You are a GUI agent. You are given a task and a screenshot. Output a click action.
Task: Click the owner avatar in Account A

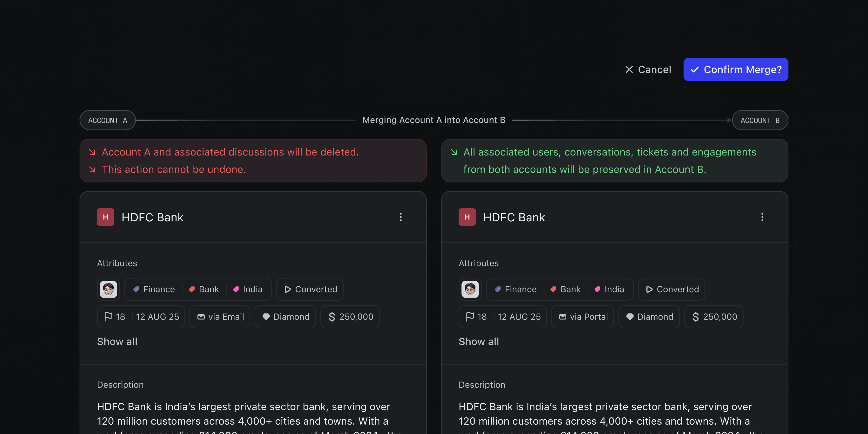(x=108, y=289)
